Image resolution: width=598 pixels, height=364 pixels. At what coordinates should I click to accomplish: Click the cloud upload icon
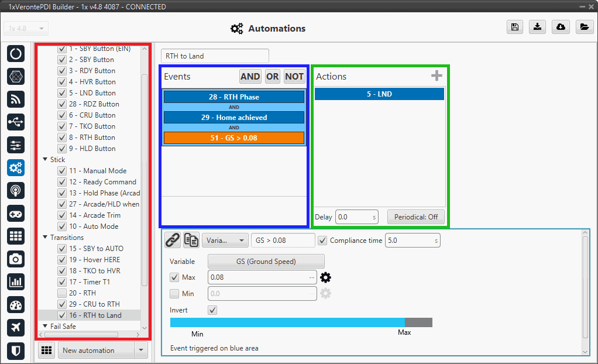point(560,28)
